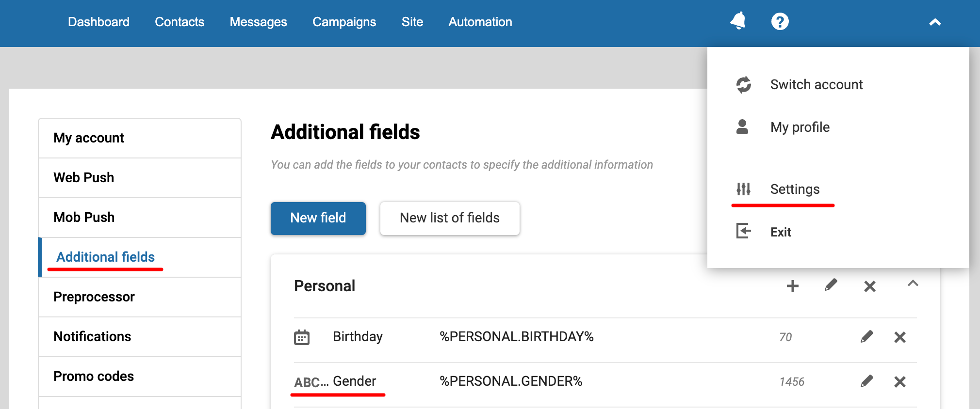Collapse the Personal fields section
The width and height of the screenshot is (980, 409).
pos(913,284)
